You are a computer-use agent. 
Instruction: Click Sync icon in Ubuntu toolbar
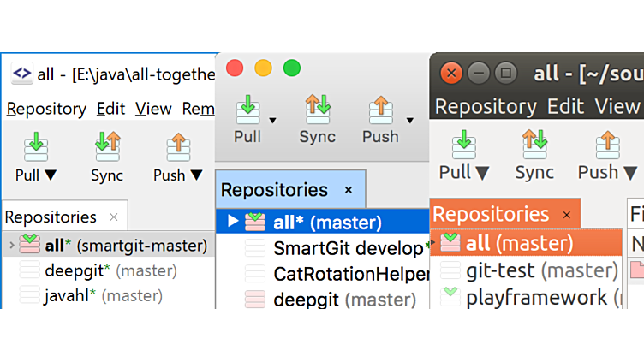pyautogui.click(x=534, y=144)
